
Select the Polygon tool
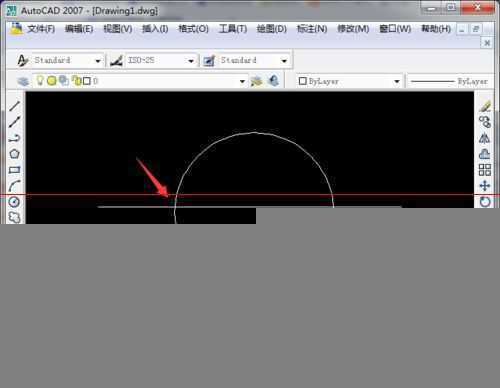pyautogui.click(x=14, y=154)
